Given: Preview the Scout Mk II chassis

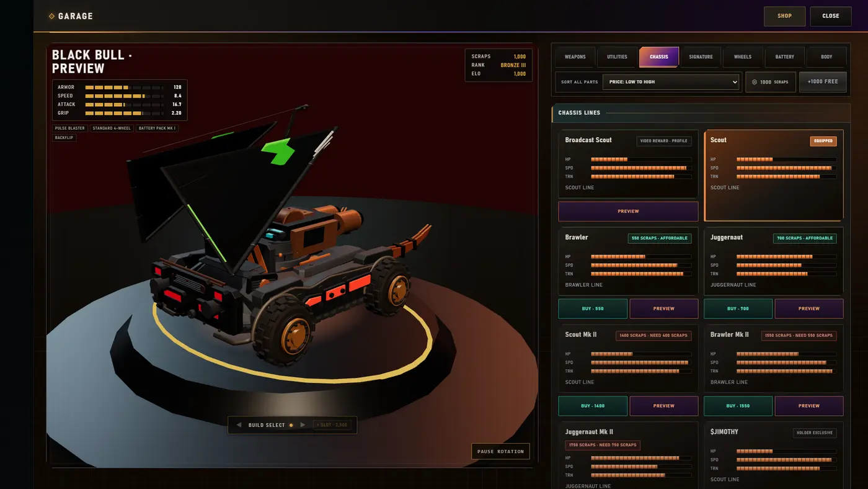Looking at the screenshot, I should 664,406.
